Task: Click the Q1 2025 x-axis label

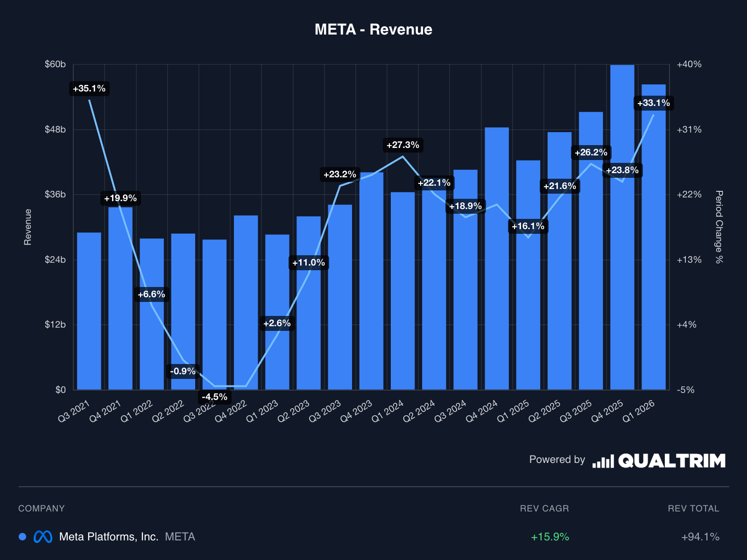Action: point(513,411)
